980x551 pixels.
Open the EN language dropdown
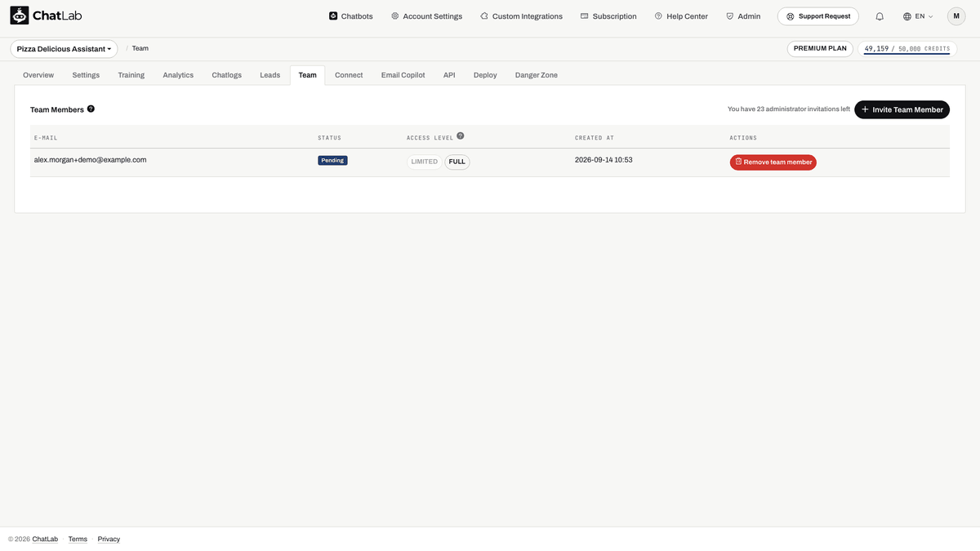[x=918, y=16]
